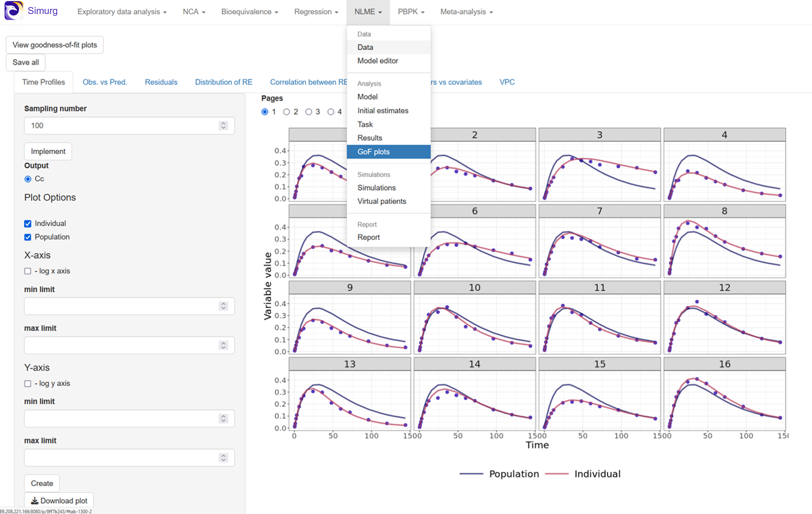Open the partially hidden vs covariates tab
The height and width of the screenshot is (514, 812).
[x=456, y=82]
